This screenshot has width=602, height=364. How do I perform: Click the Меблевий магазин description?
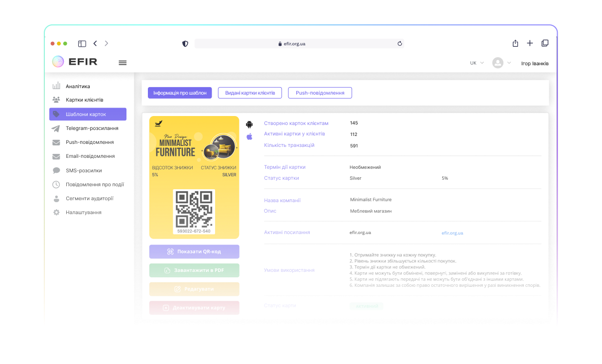(x=371, y=211)
